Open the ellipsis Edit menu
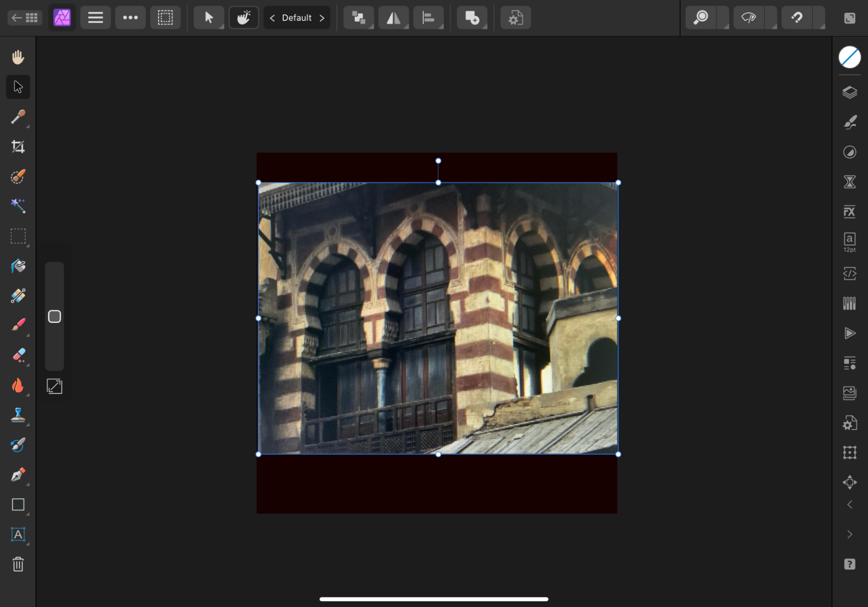 pos(130,17)
